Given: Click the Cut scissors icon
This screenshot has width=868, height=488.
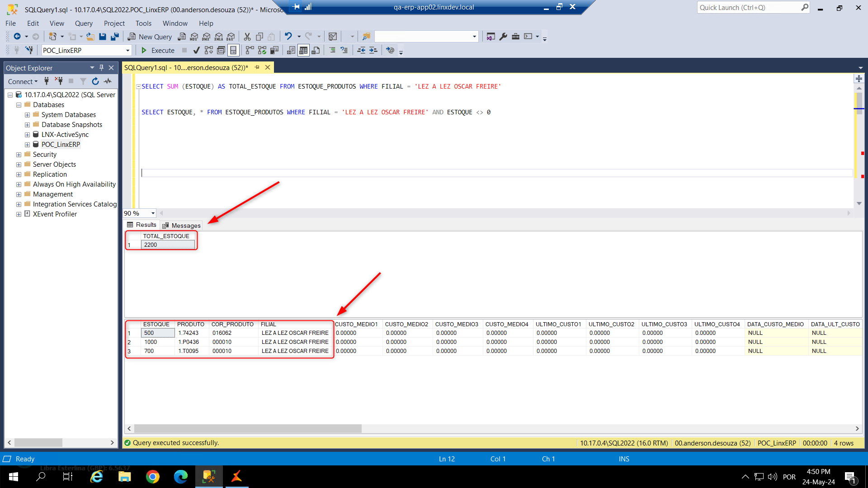Looking at the screenshot, I should [x=247, y=37].
